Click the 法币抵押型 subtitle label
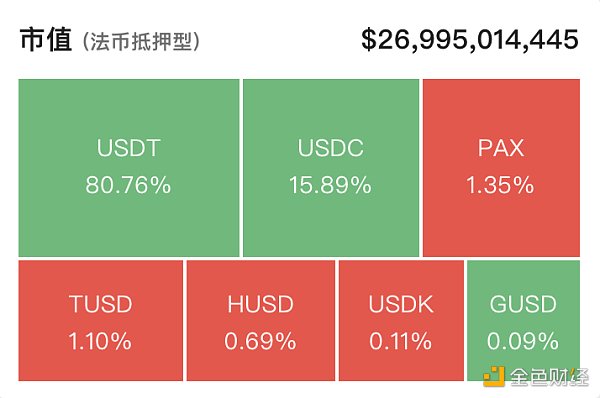600x398 pixels. point(141,41)
